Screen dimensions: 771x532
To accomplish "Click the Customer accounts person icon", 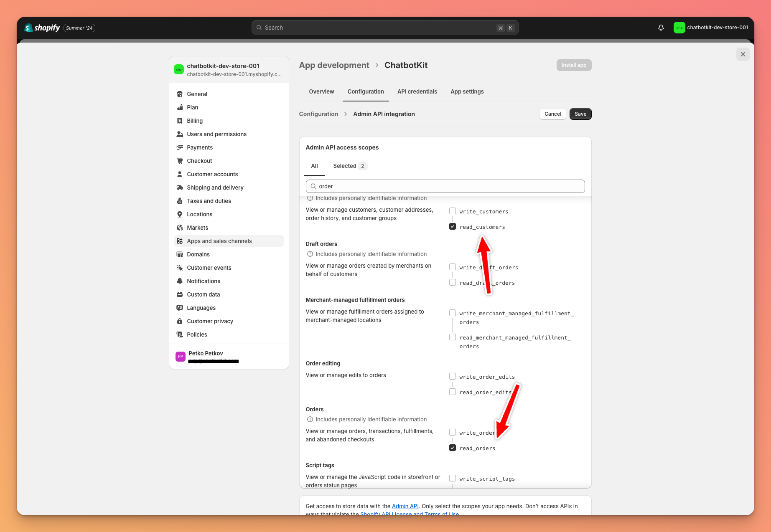I will [x=180, y=174].
